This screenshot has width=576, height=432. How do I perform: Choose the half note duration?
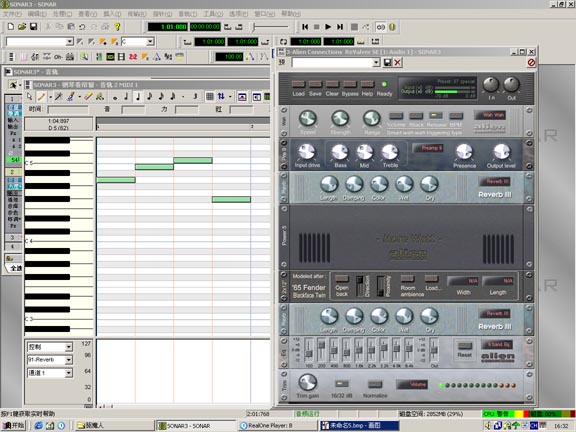(x=126, y=97)
